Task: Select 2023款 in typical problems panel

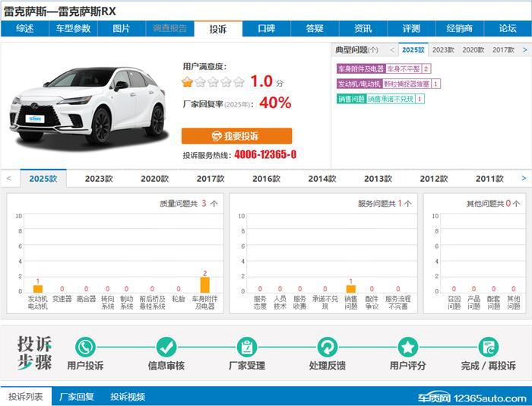Action: [443, 50]
